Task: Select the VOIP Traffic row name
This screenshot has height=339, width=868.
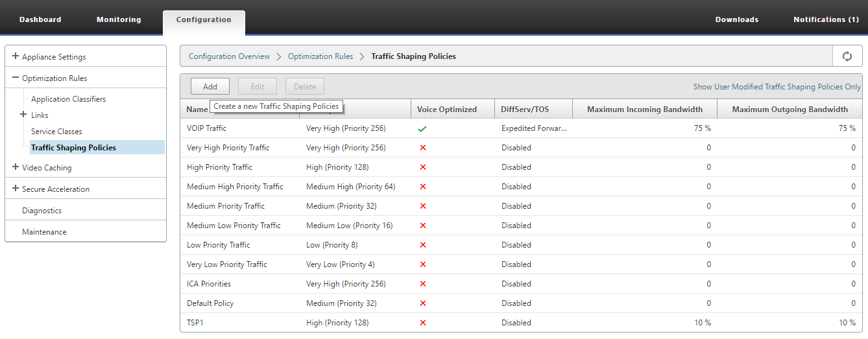Action: pyautogui.click(x=206, y=128)
